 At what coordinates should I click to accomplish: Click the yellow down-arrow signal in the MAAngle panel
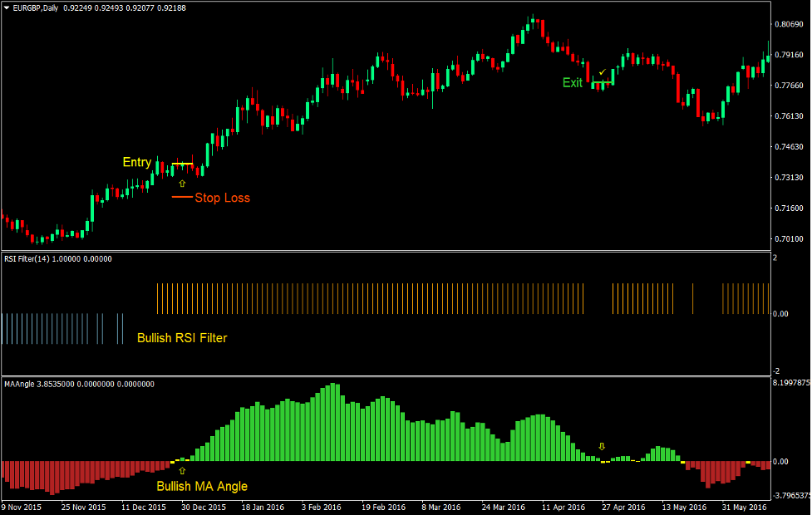[x=601, y=447]
